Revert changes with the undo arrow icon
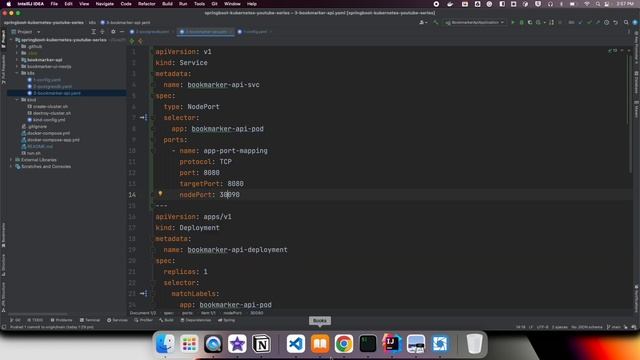This screenshot has height=360, width=640. coord(616,22)
